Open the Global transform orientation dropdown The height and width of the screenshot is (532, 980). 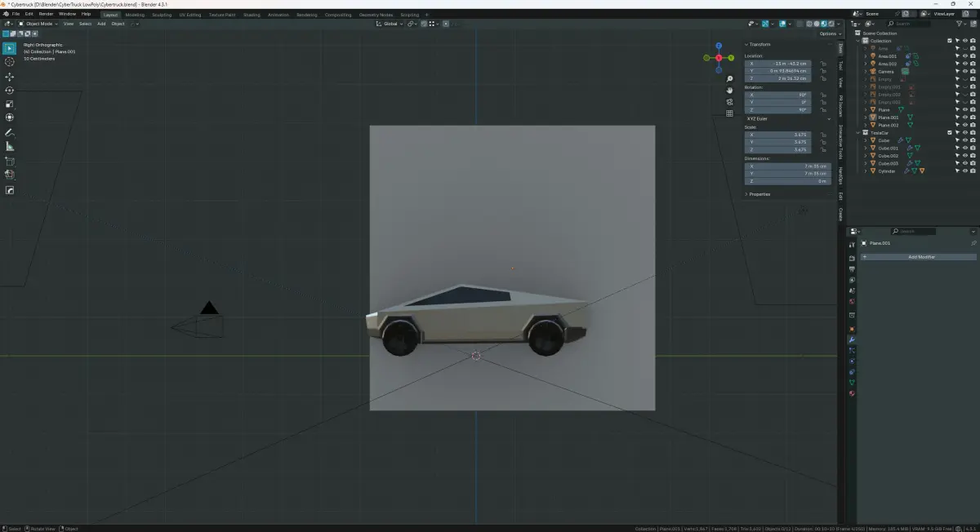(390, 24)
